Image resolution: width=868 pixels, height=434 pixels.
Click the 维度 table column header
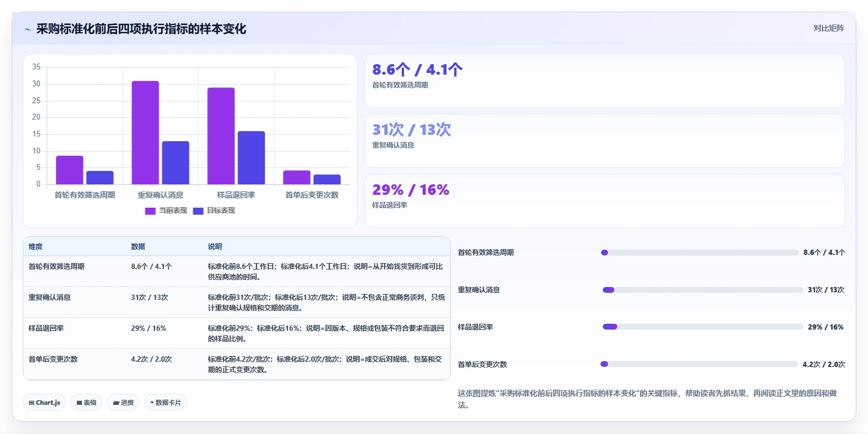(x=36, y=247)
